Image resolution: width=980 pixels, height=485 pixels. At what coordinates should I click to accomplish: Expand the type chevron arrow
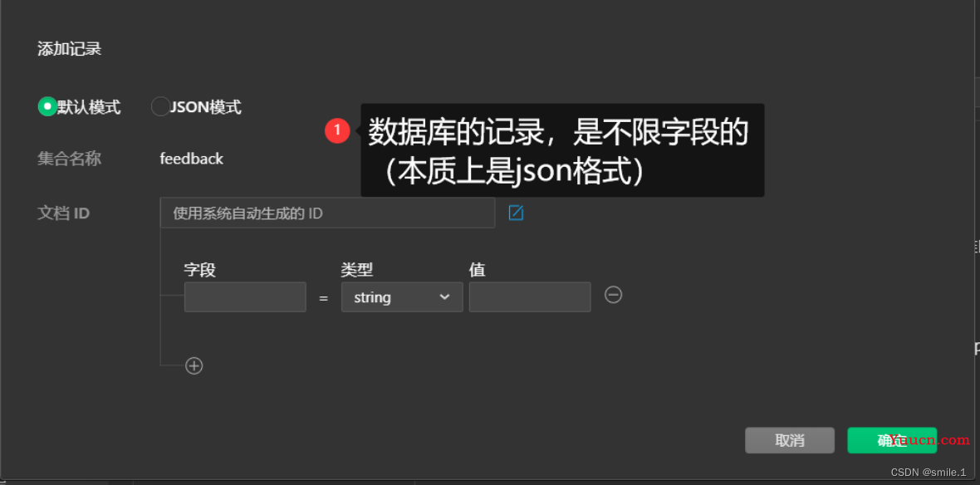(x=444, y=296)
